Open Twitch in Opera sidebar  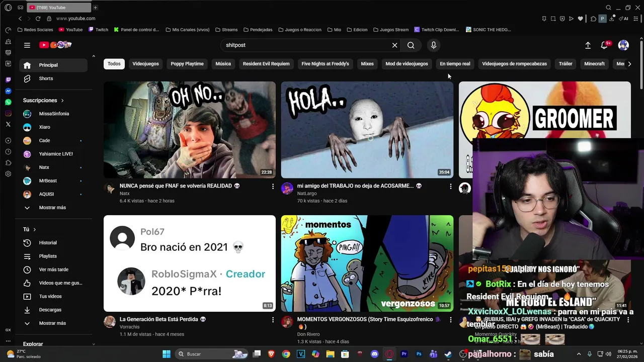(x=8, y=80)
